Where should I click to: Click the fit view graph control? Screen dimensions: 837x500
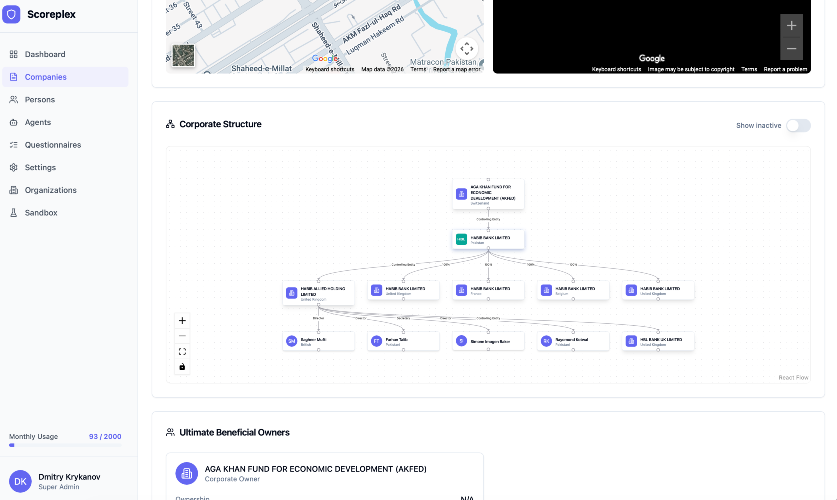(x=182, y=351)
